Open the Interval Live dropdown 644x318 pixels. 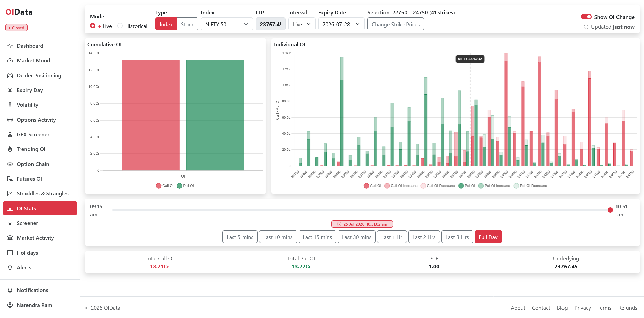tap(302, 24)
